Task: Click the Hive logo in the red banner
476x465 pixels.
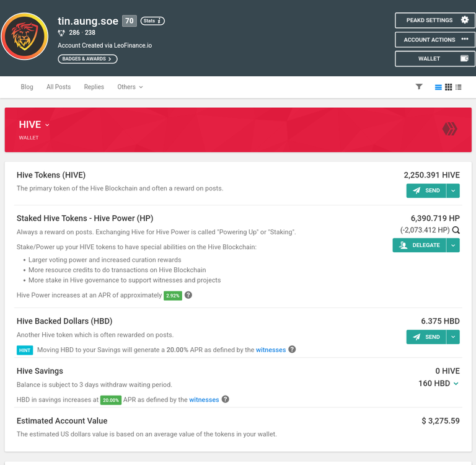Action: pos(449,129)
